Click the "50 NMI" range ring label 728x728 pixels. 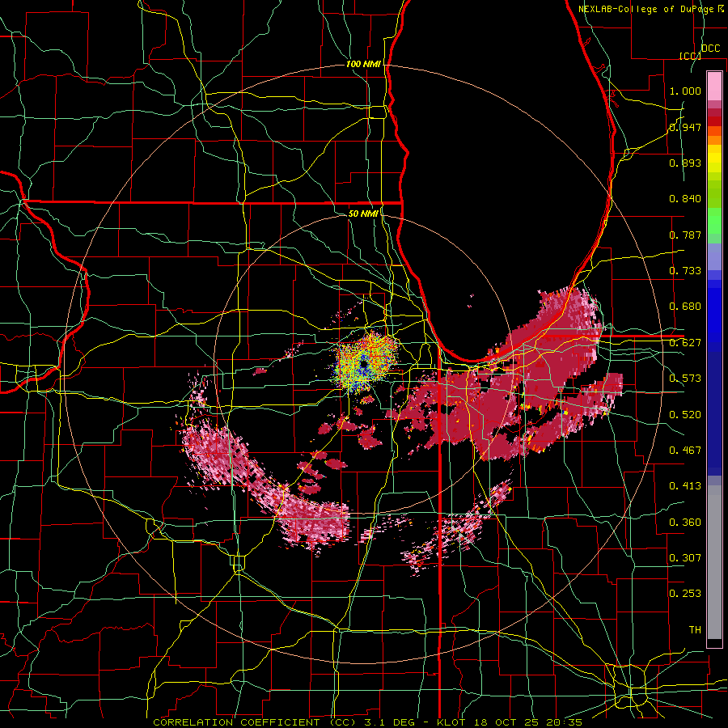tap(363, 214)
